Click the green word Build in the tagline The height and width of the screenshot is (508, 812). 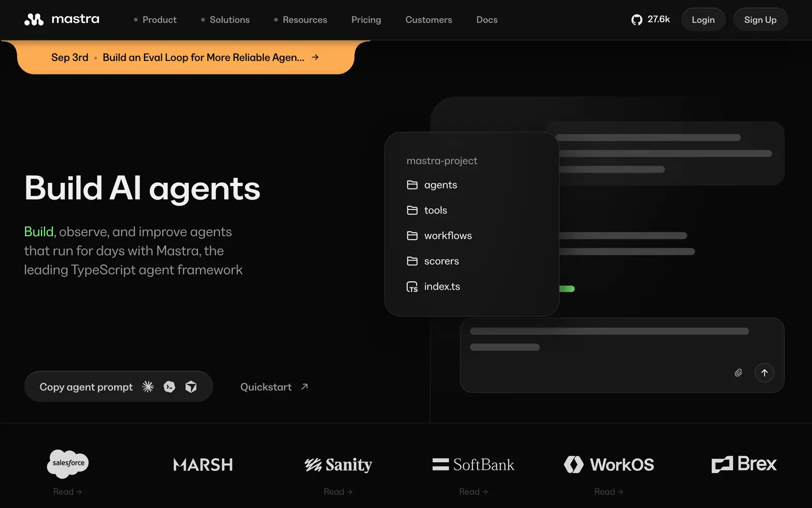tap(39, 232)
